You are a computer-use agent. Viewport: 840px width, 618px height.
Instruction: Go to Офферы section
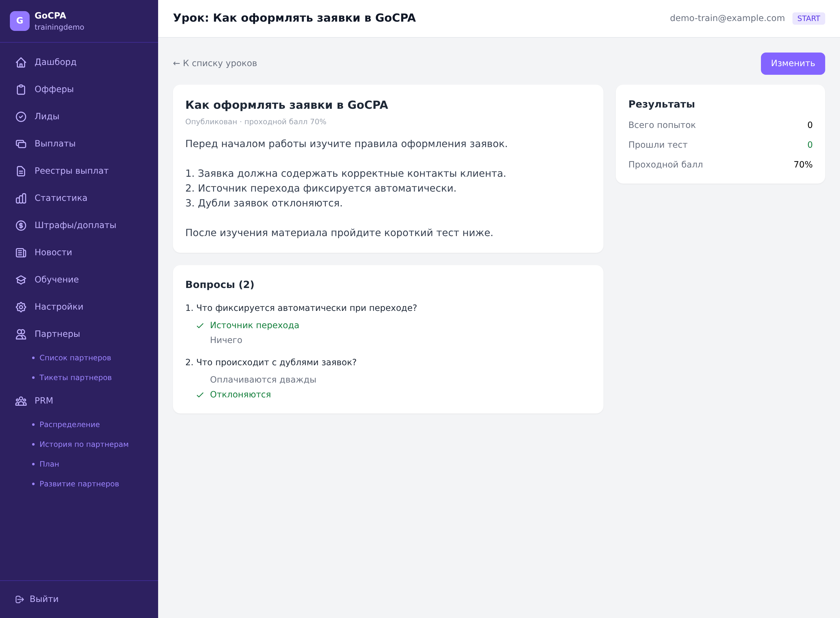tap(79, 89)
